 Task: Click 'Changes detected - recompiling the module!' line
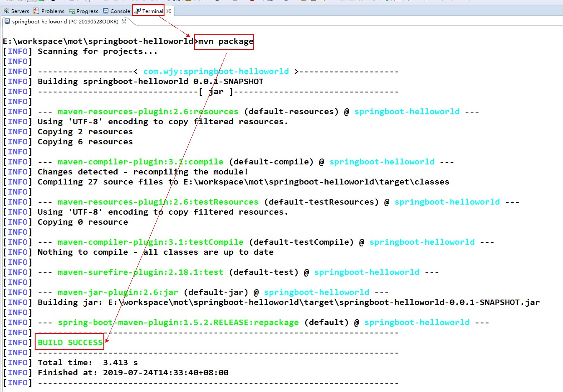tap(143, 172)
